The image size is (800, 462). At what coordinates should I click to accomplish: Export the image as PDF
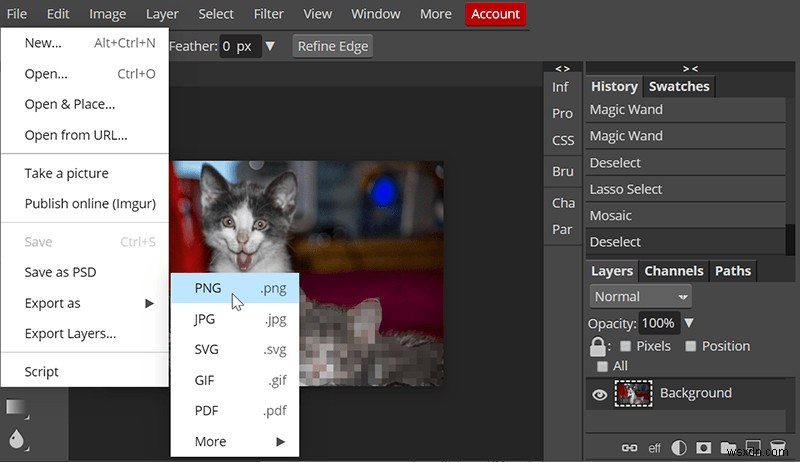click(x=235, y=411)
